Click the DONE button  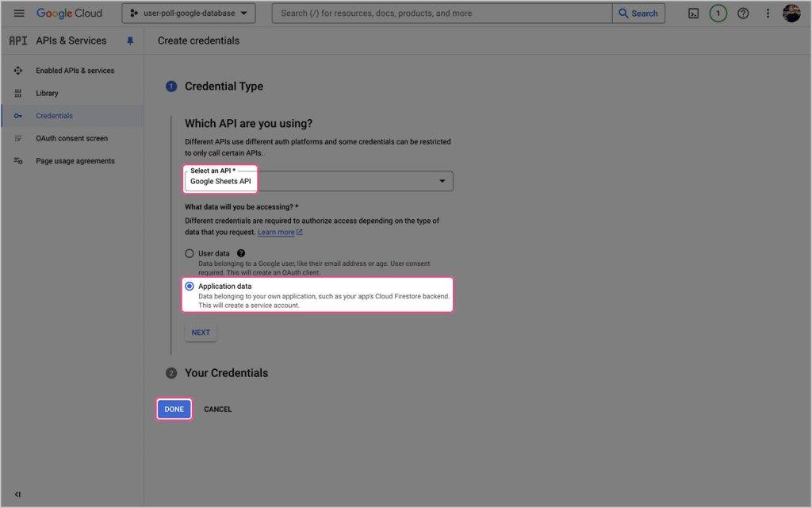174,409
